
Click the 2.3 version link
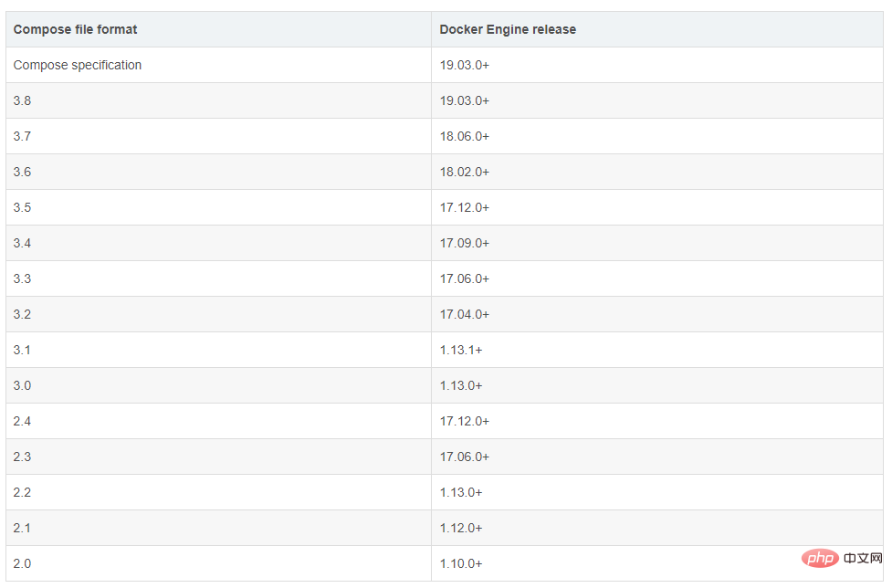[x=22, y=457]
